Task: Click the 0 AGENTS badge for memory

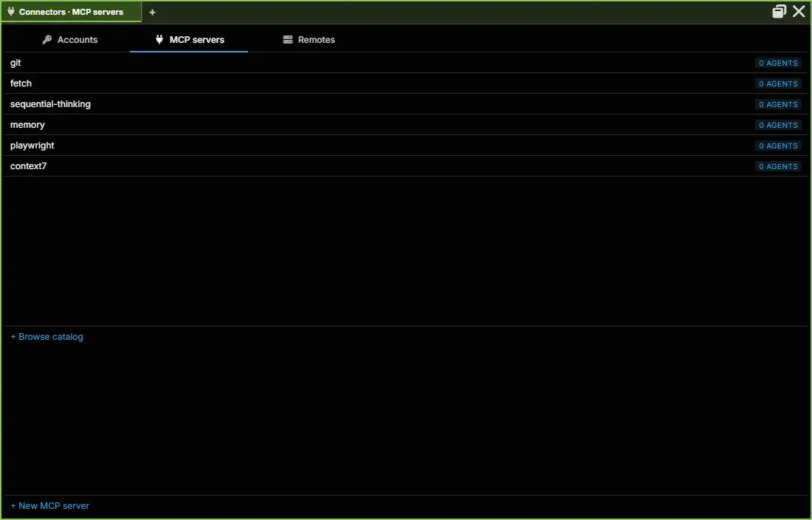Action: click(778, 126)
